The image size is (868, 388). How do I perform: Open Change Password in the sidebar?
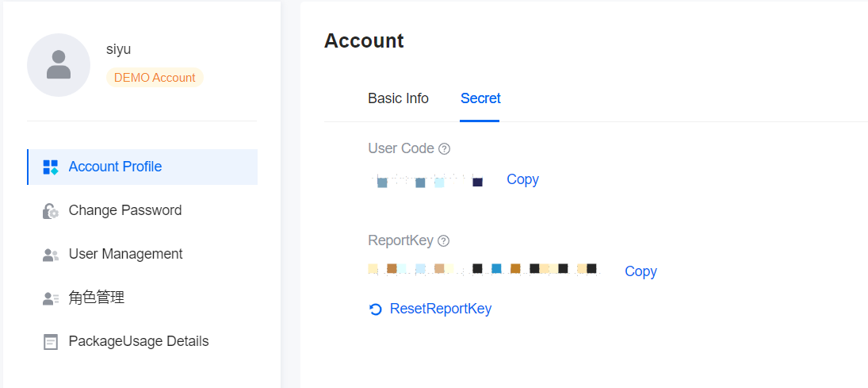142,210
